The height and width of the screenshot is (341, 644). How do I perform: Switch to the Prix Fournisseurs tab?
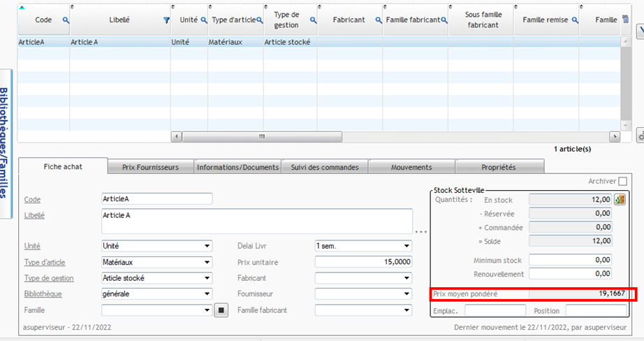pyautogui.click(x=150, y=167)
